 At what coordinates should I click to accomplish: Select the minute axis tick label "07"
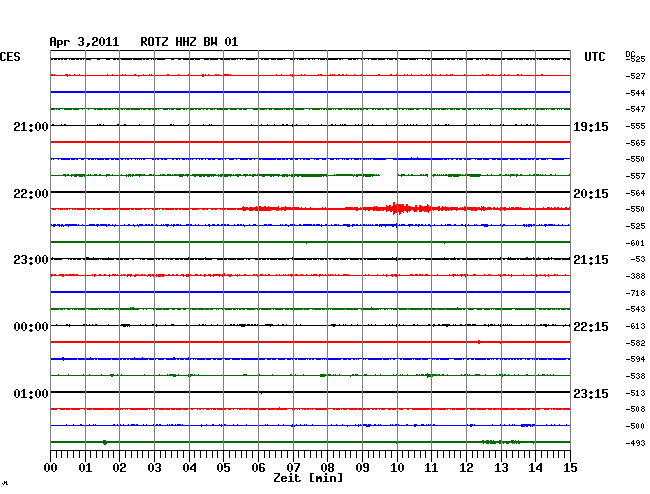pyautogui.click(x=293, y=468)
